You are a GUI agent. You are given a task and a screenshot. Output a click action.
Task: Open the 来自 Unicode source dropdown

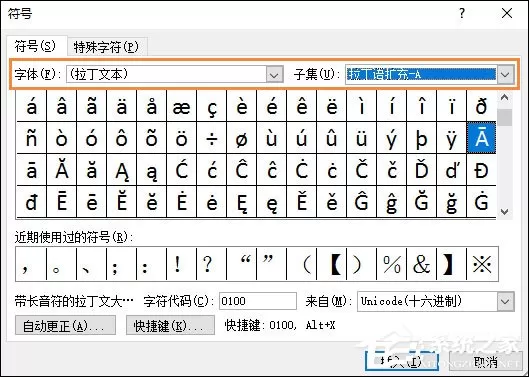tap(505, 301)
